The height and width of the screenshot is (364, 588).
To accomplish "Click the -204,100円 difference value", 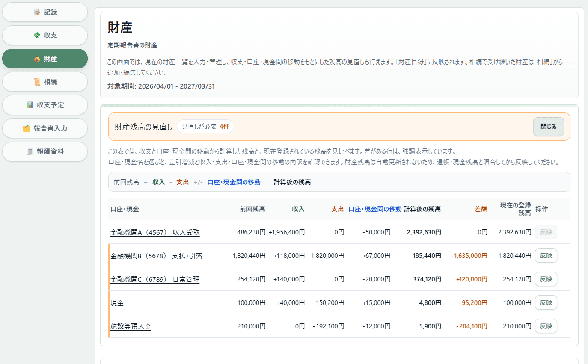I will 472,326.
